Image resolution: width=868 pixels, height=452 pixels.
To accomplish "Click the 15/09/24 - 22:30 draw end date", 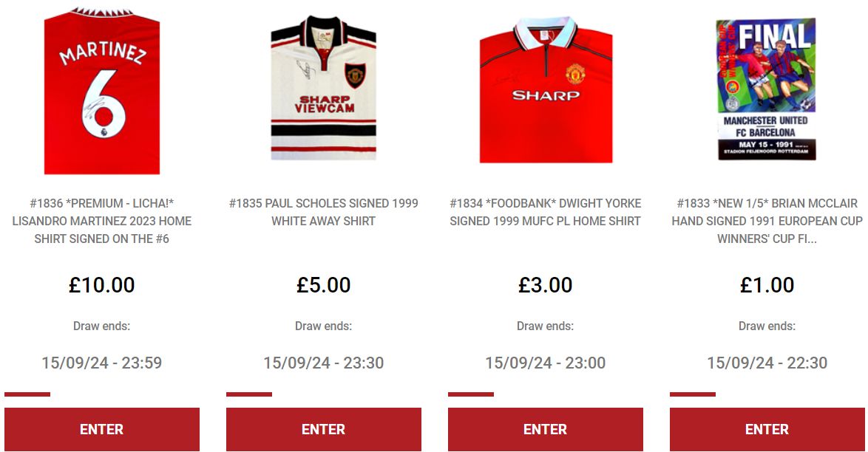I will pyautogui.click(x=767, y=363).
